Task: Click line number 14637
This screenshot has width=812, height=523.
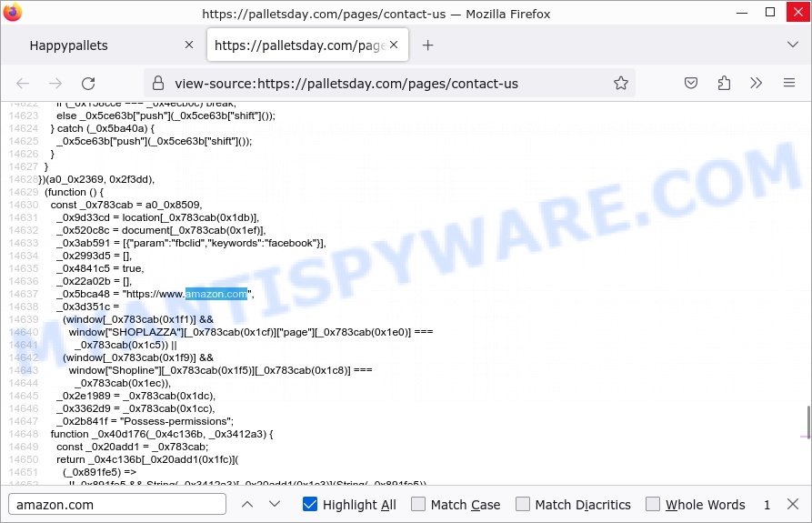Action: click(x=24, y=294)
